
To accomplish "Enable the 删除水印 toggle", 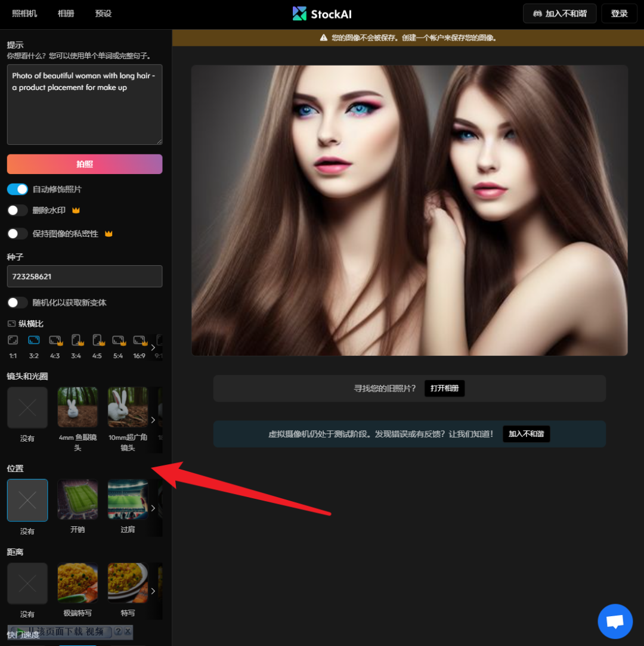I will 17,210.
